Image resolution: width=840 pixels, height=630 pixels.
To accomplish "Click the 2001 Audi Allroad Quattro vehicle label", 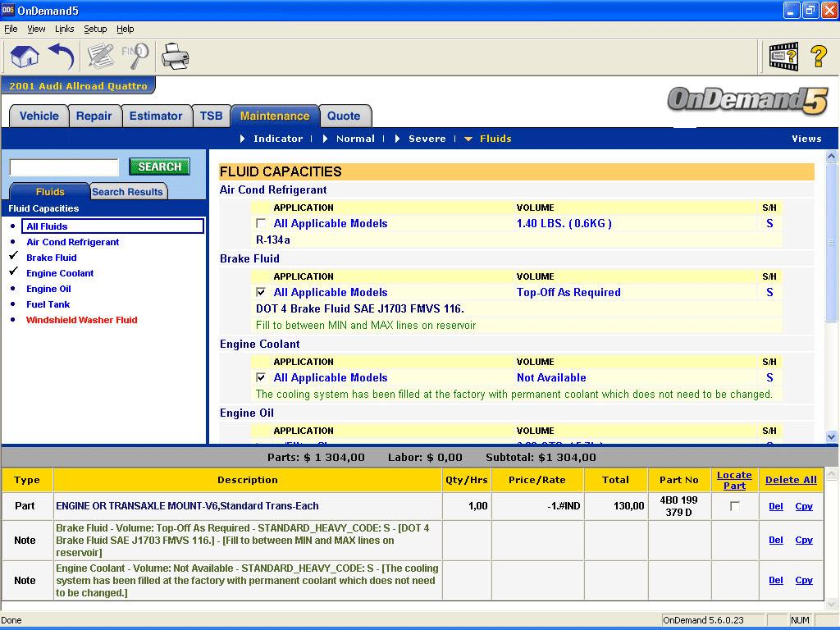I will coord(78,85).
